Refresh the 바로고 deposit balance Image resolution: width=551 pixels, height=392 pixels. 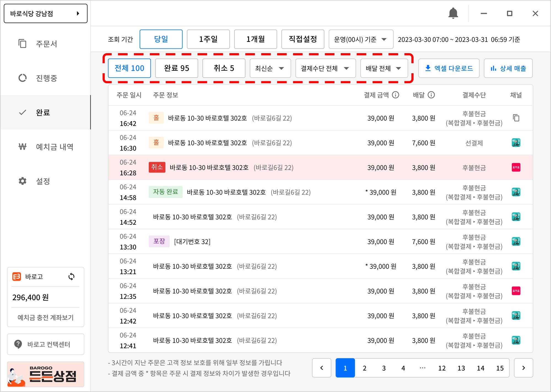tap(71, 277)
